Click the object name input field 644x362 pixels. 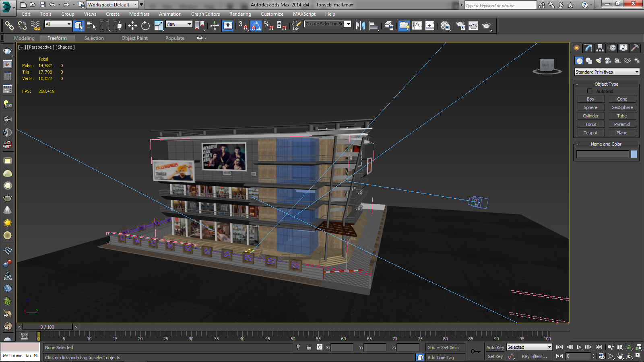tap(603, 154)
